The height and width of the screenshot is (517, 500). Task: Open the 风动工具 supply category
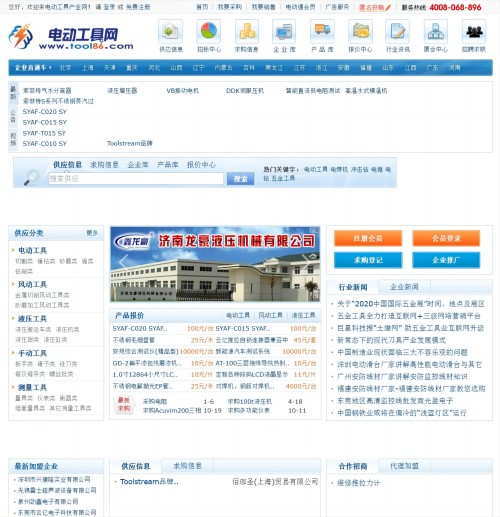click(x=32, y=284)
